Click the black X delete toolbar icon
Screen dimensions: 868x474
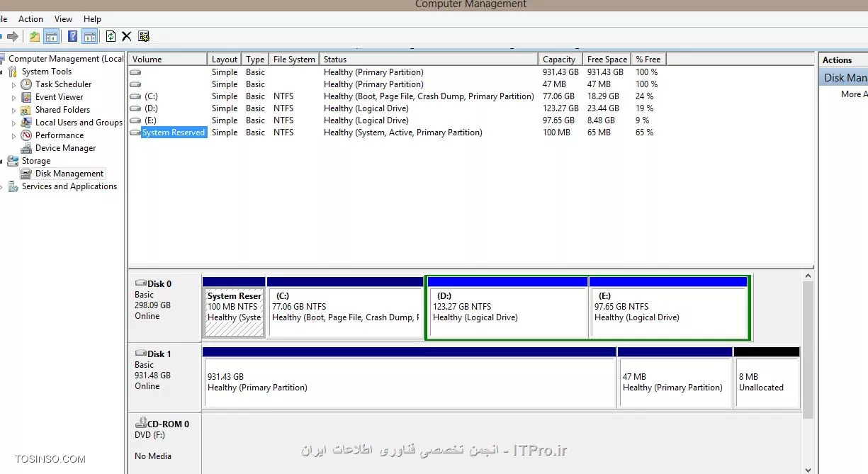click(126, 36)
